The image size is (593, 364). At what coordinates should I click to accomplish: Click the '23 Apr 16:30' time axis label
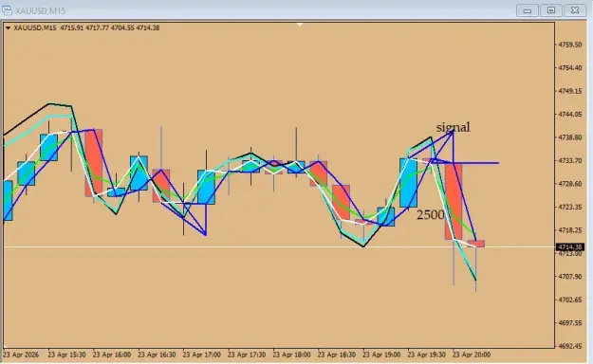[x=157, y=355]
